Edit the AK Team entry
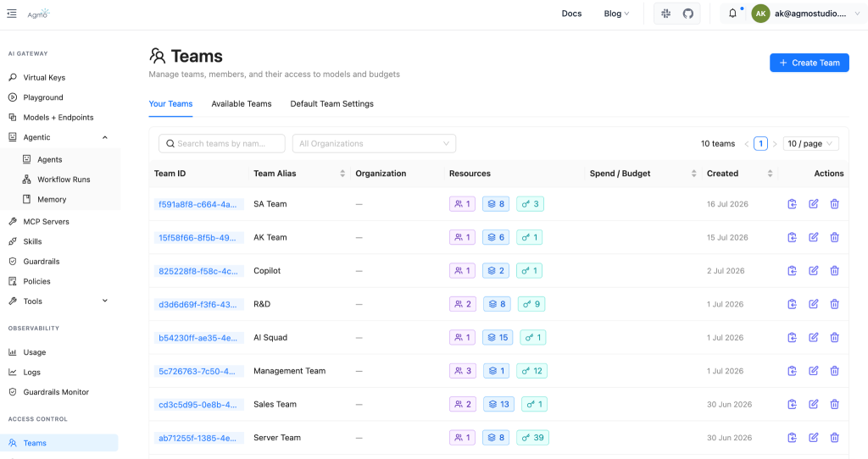This screenshot has height=459, width=868. pos(813,237)
